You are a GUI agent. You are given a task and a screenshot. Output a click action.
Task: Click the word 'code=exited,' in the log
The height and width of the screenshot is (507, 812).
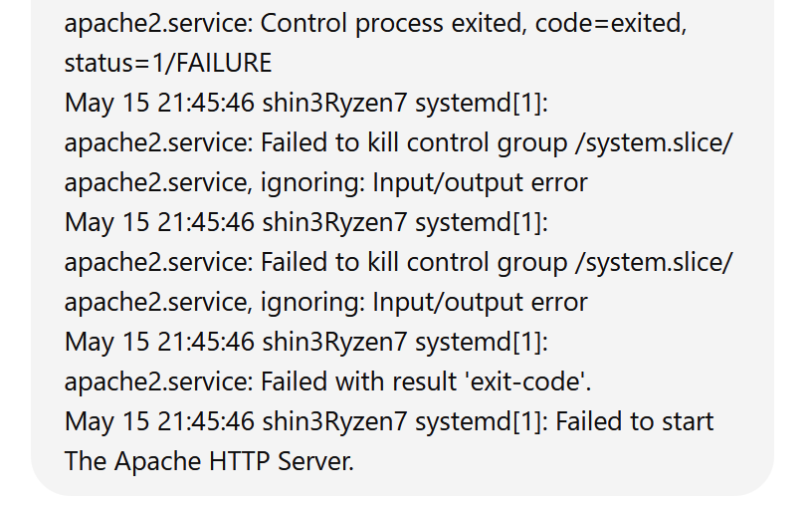coord(611,23)
